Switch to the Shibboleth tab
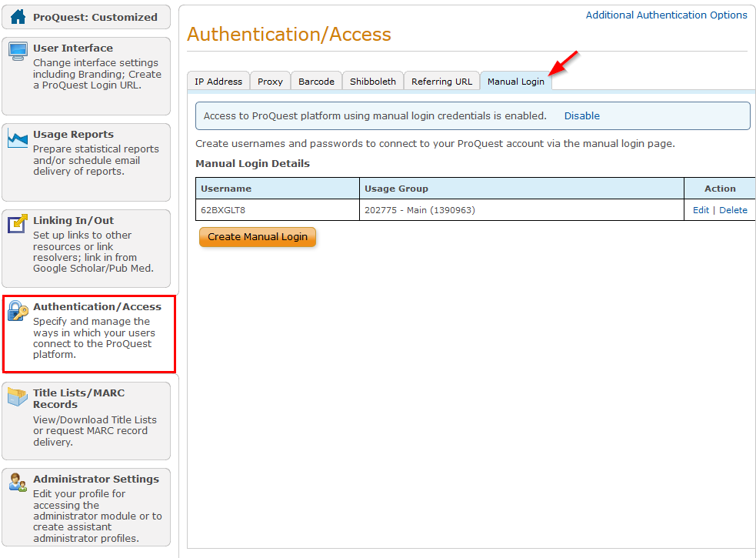The height and width of the screenshot is (558, 756). pyautogui.click(x=372, y=80)
